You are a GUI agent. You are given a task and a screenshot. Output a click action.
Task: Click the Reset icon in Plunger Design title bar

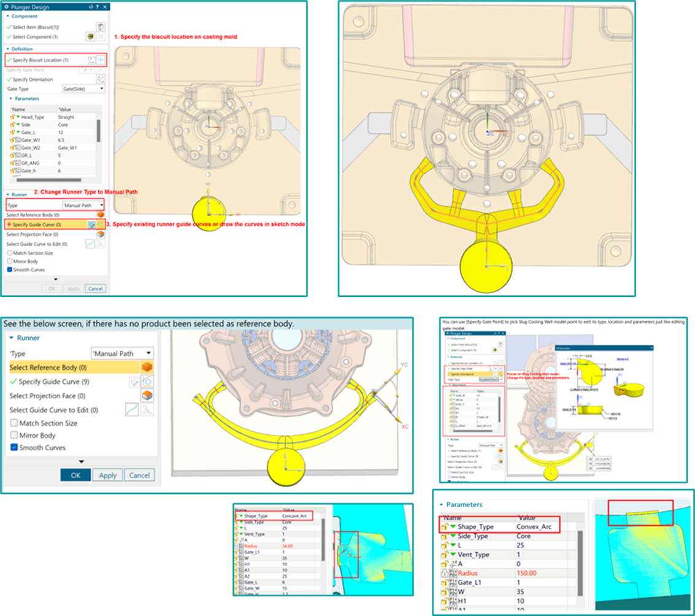click(91, 7)
